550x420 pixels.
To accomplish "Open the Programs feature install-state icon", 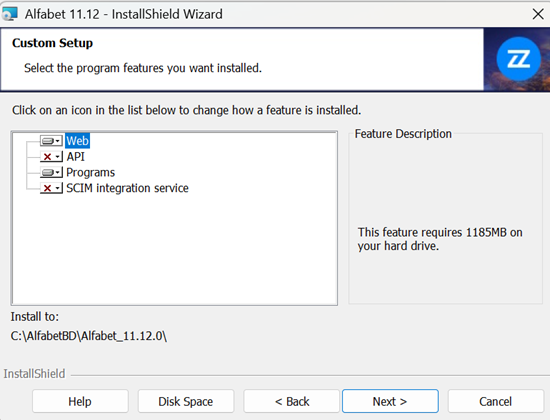I will (x=51, y=172).
